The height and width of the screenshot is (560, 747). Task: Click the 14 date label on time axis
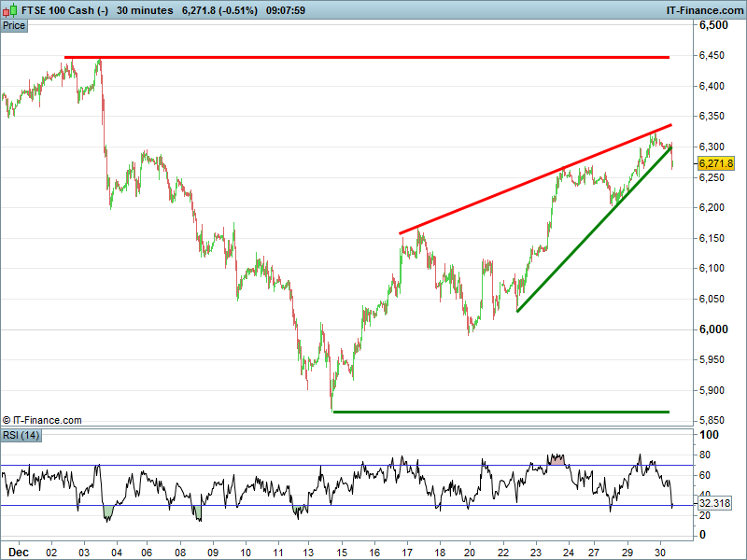click(x=309, y=552)
